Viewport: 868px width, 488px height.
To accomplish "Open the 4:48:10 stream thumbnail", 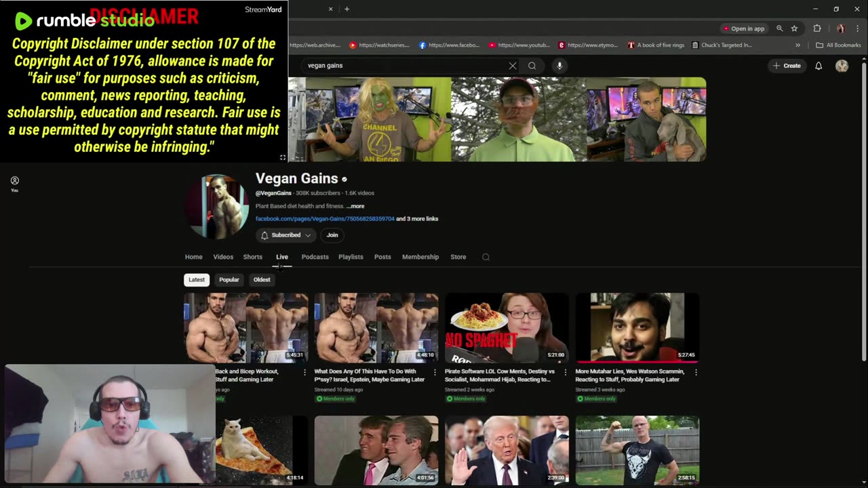I will click(376, 327).
